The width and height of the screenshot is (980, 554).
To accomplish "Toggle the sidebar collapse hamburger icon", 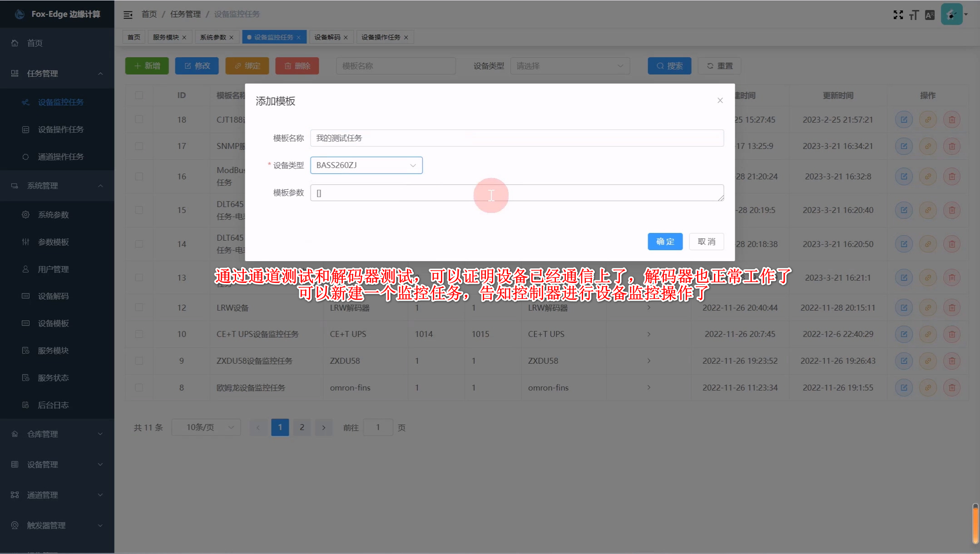I will click(x=128, y=15).
